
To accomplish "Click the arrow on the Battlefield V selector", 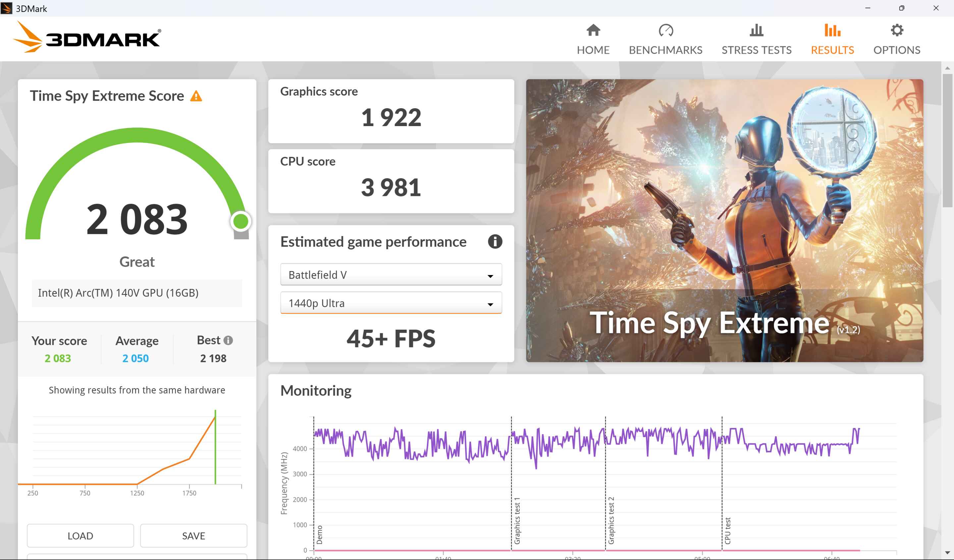I will point(490,276).
